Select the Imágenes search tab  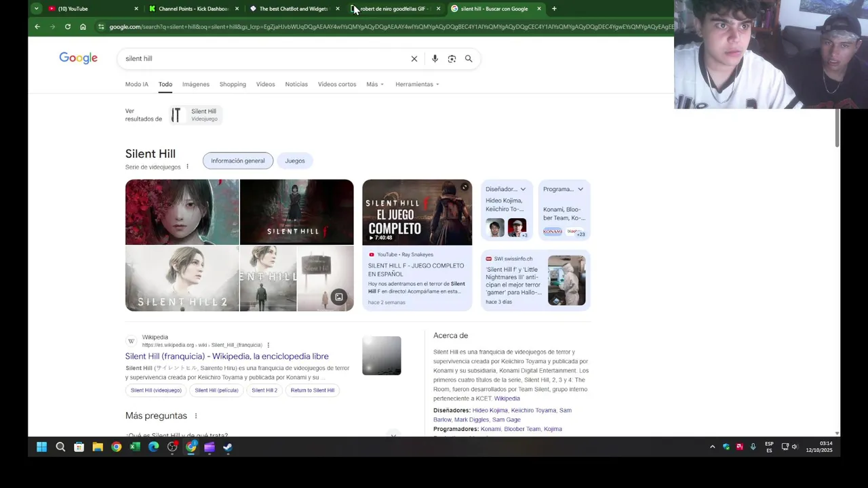195,84
